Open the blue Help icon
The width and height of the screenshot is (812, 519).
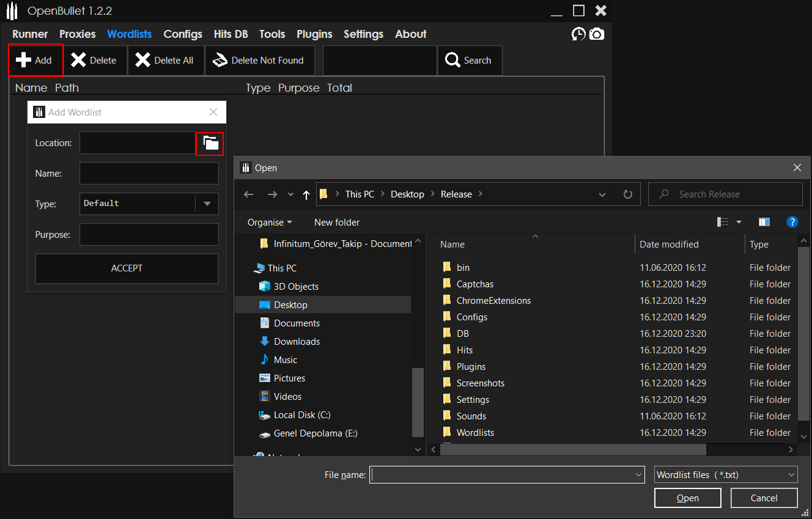792,223
